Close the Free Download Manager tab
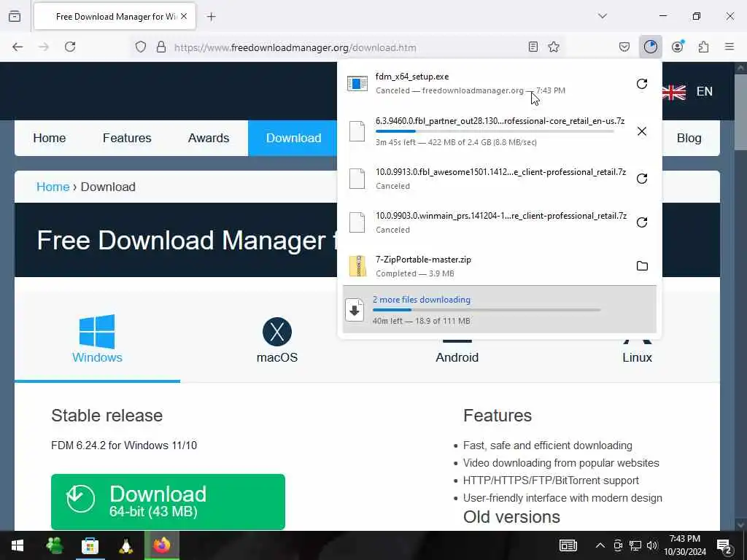Screen dimensions: 747x560 pos(184,16)
